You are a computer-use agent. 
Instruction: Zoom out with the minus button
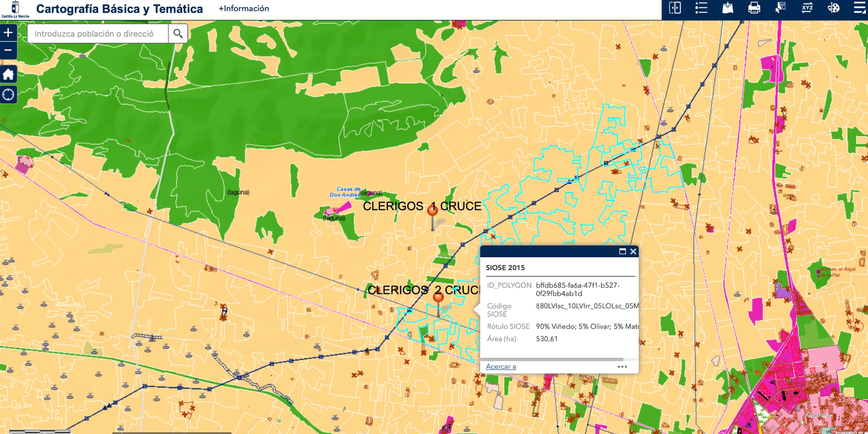click(x=8, y=50)
